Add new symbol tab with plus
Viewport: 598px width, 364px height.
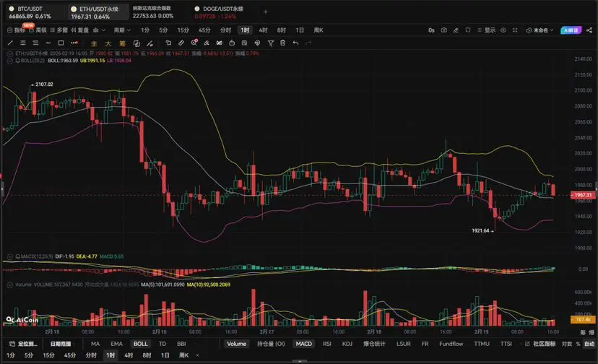[x=266, y=12]
